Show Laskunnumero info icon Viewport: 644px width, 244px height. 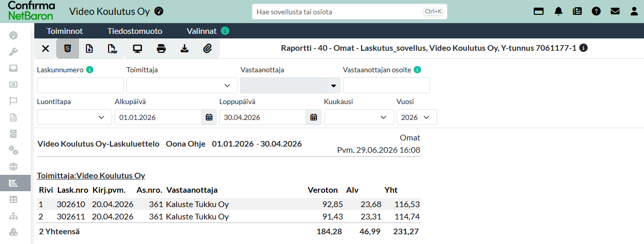90,70
